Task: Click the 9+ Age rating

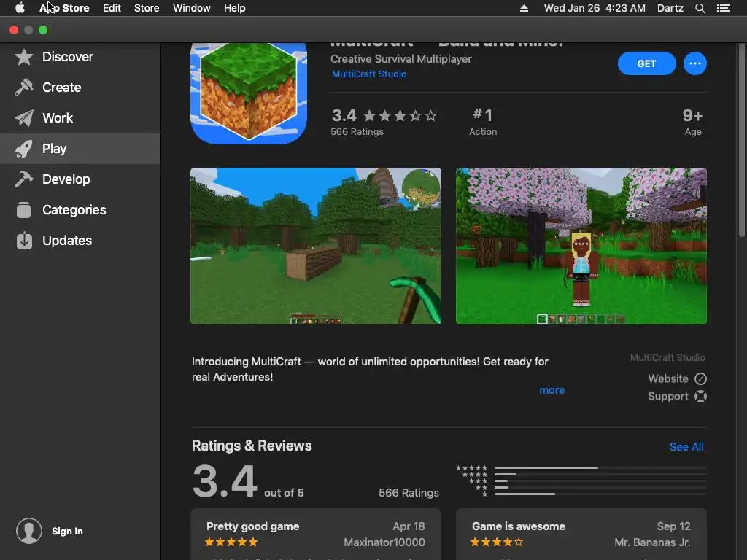Action: 693,122
